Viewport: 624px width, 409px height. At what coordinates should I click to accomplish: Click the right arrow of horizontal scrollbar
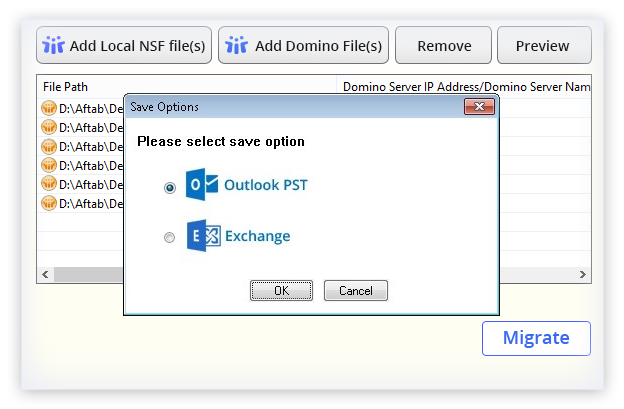point(583,275)
